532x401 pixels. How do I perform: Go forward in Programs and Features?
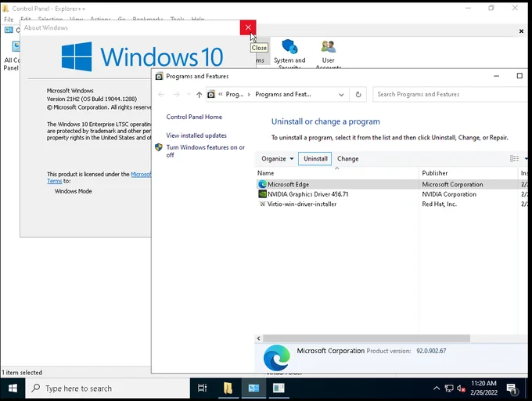tap(177, 95)
